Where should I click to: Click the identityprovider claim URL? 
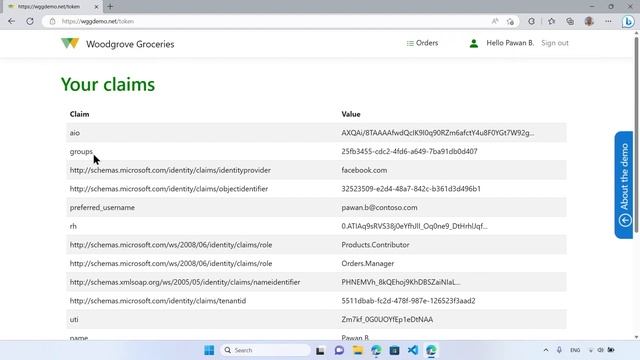pyautogui.click(x=170, y=170)
